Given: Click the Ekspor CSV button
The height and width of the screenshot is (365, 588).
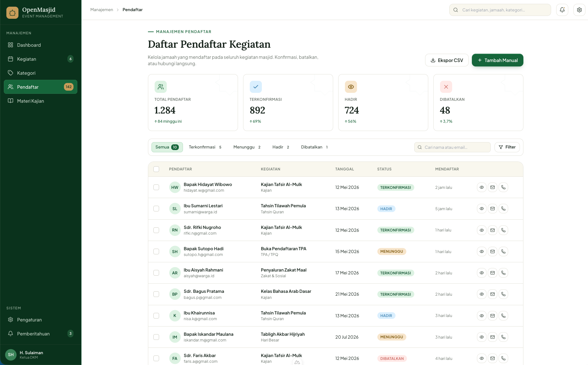Looking at the screenshot, I should pyautogui.click(x=447, y=60).
